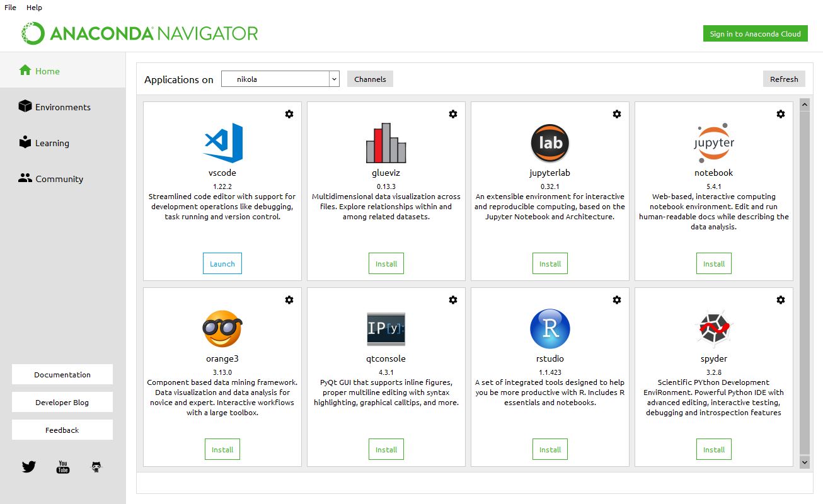Open the File menu
823x504 pixels.
(x=10, y=8)
